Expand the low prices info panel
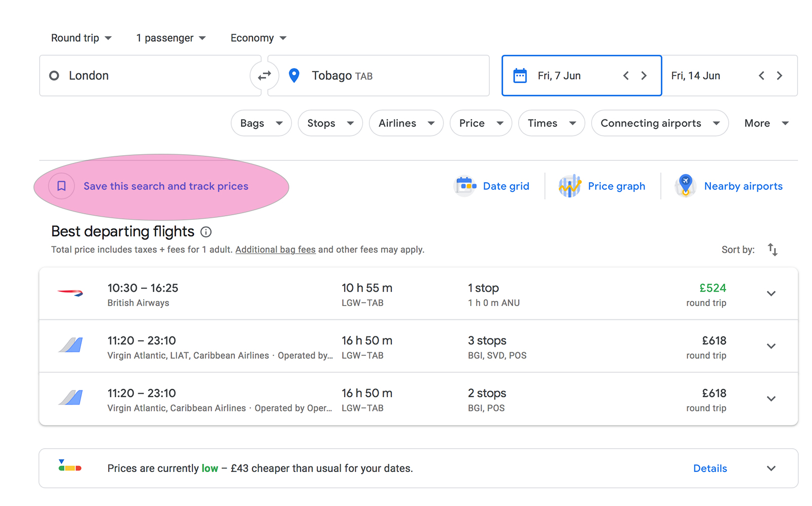 [771, 468]
